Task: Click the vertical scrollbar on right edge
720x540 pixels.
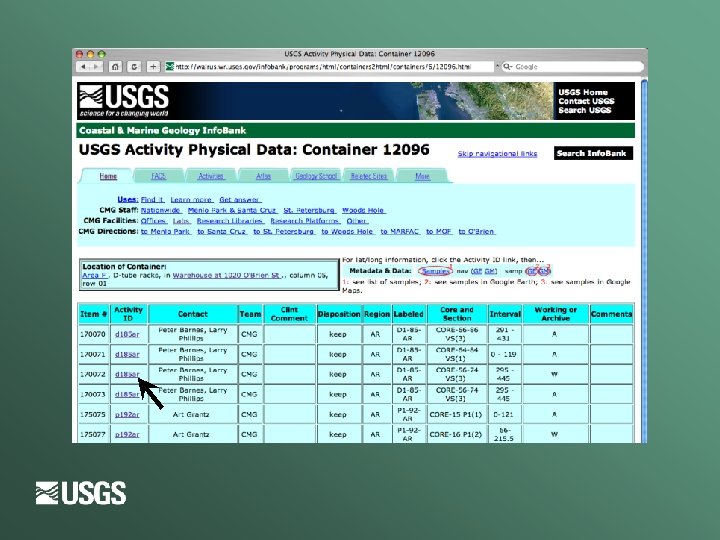Action: [644, 261]
